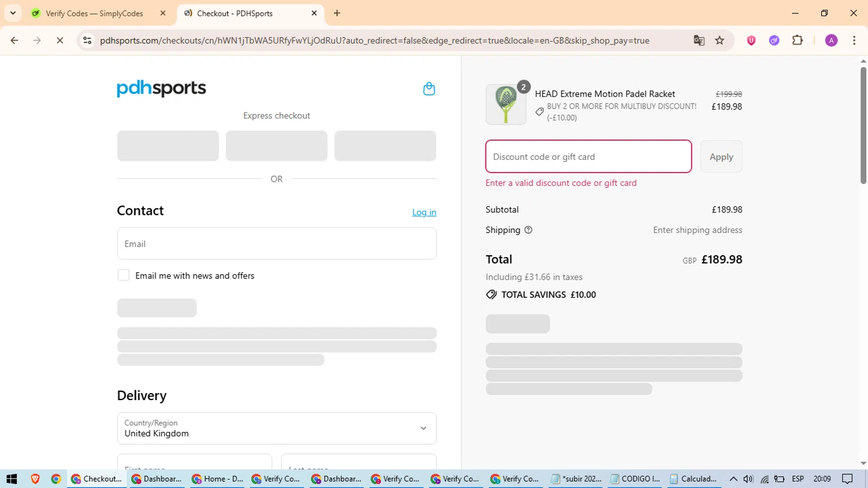Screen dimensions: 868x488
Task: Open site information icon in address bar
Action: (x=87, y=41)
